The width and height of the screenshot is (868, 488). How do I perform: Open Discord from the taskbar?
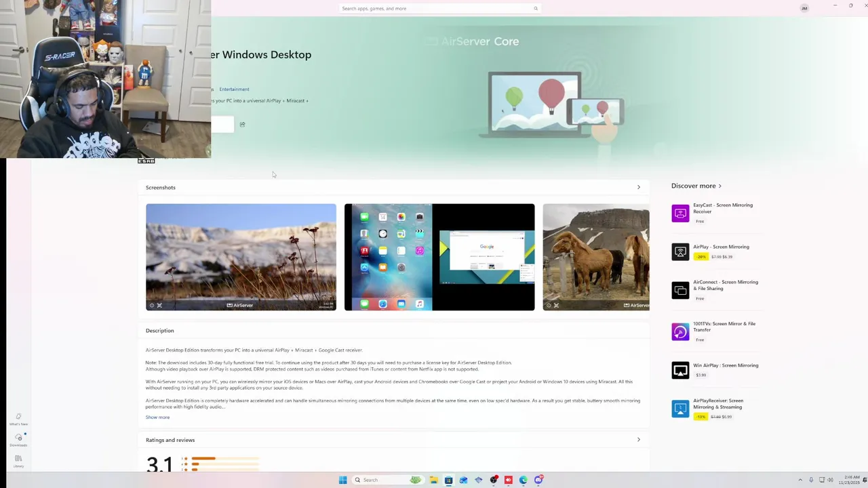click(538, 480)
